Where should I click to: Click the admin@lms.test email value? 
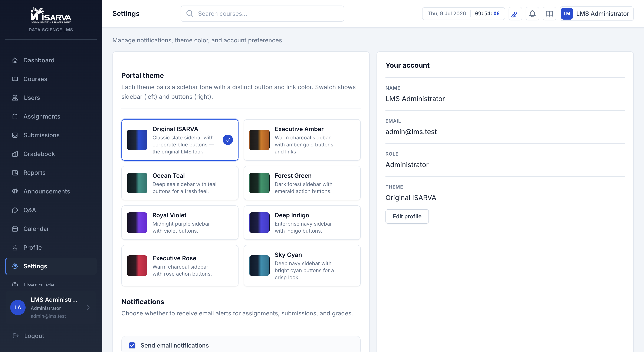(x=411, y=132)
